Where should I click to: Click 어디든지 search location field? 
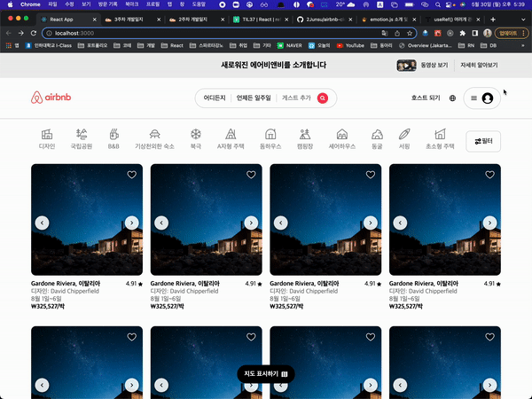[215, 98]
